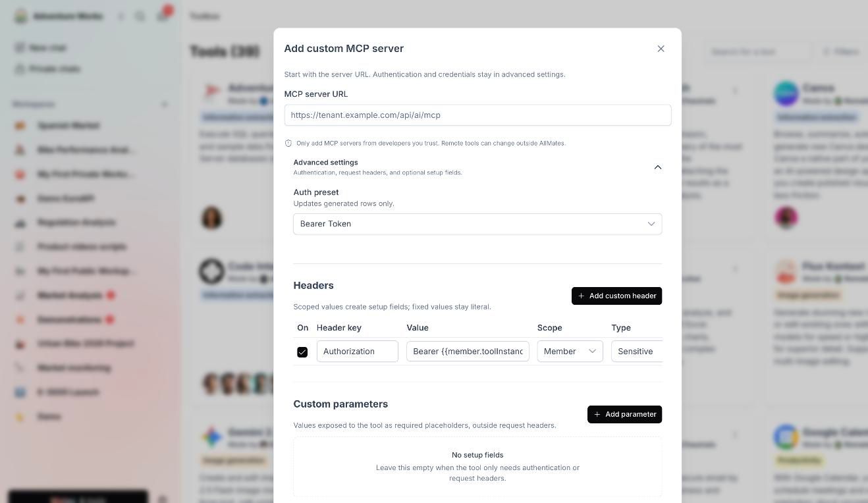Click Add parameter button
Screen dimensions: 868x503
[x=624, y=415]
